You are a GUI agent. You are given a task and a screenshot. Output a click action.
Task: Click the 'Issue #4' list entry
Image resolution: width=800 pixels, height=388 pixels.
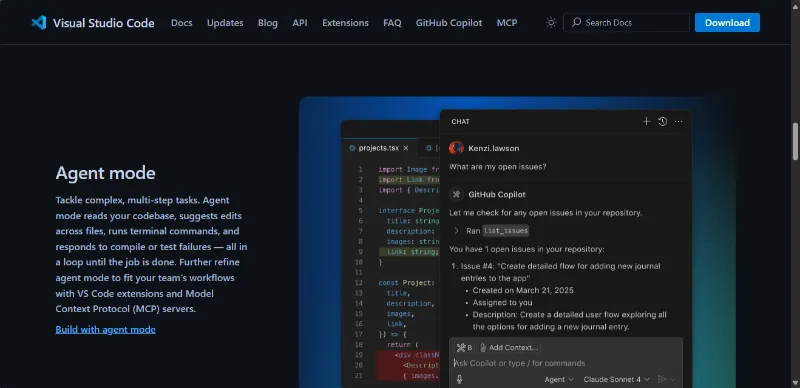click(560, 272)
